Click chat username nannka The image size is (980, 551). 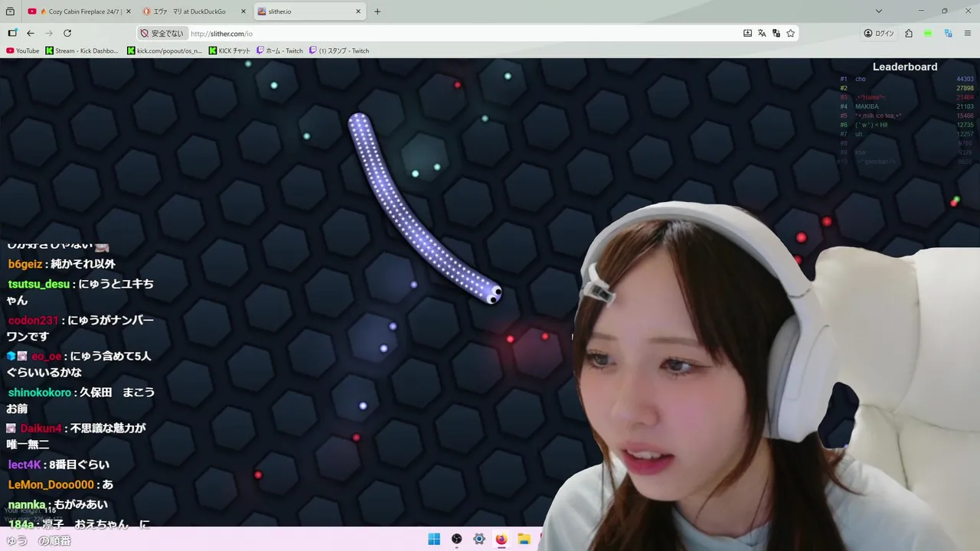click(27, 505)
